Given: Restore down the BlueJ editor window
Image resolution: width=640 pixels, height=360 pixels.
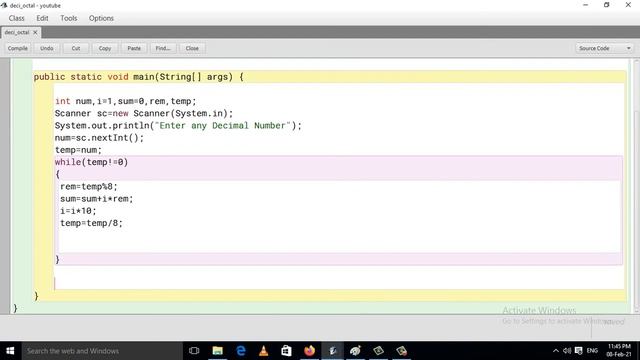Looking at the screenshot, I should click(607, 5).
